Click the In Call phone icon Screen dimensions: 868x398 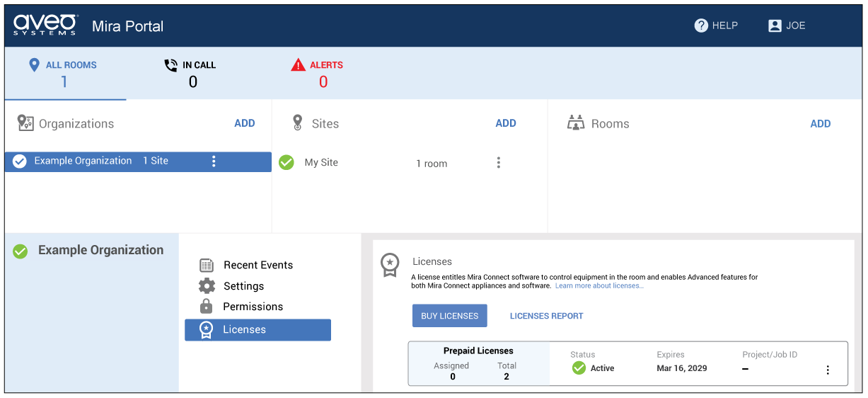[x=170, y=65]
